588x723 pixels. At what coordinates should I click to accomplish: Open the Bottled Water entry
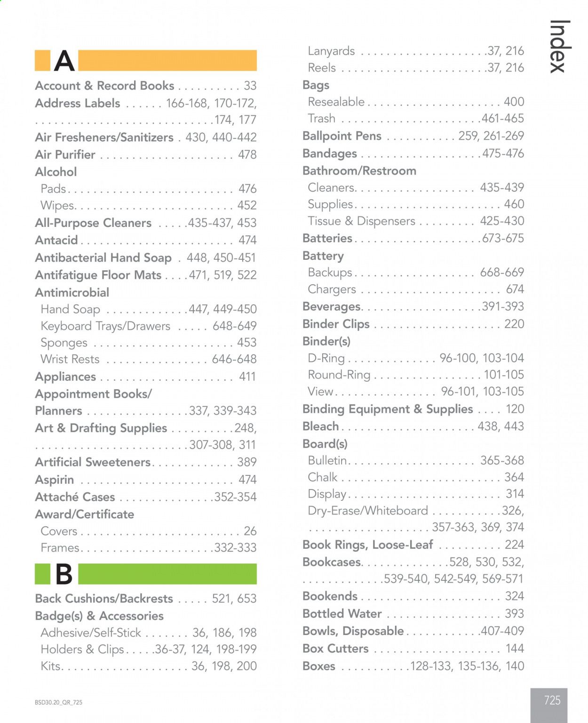413,613
